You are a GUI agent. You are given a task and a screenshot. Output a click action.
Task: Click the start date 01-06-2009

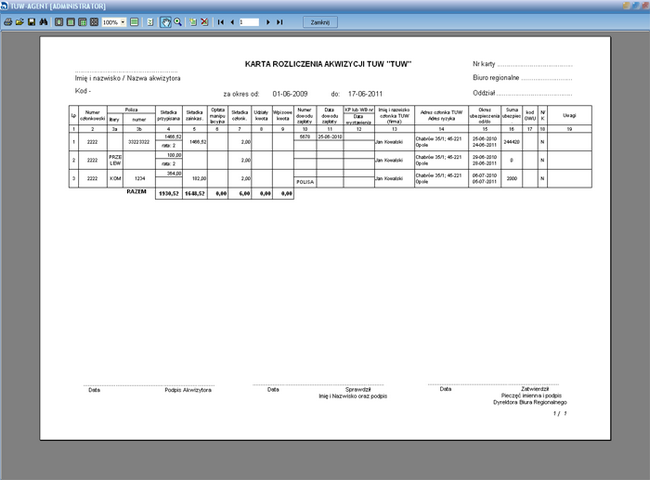[x=290, y=94]
